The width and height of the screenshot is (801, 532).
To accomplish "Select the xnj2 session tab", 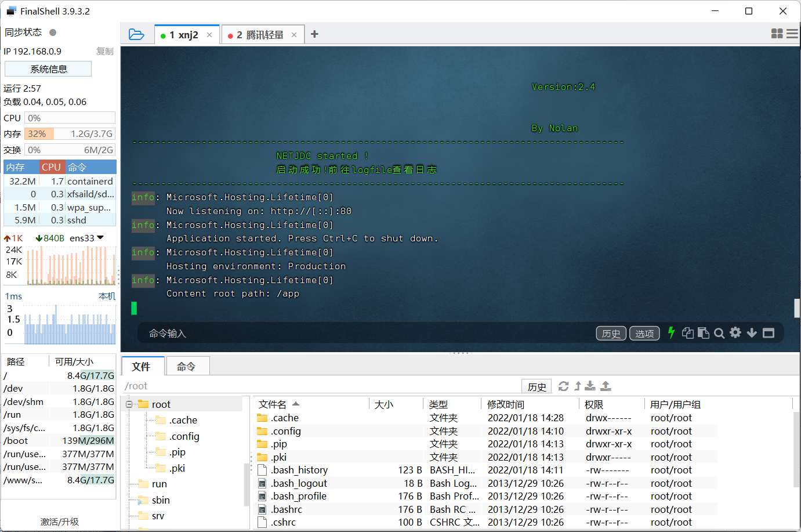I will (x=187, y=35).
